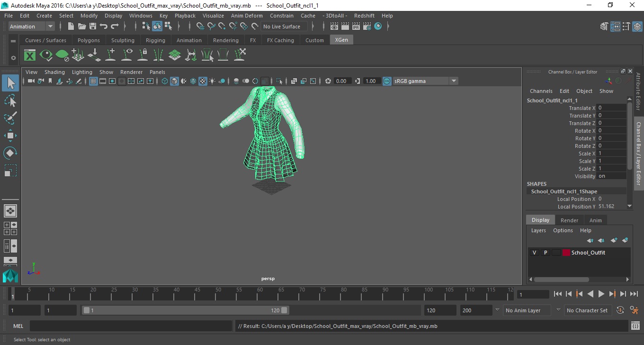Create new empty display layer icon

tap(614, 240)
